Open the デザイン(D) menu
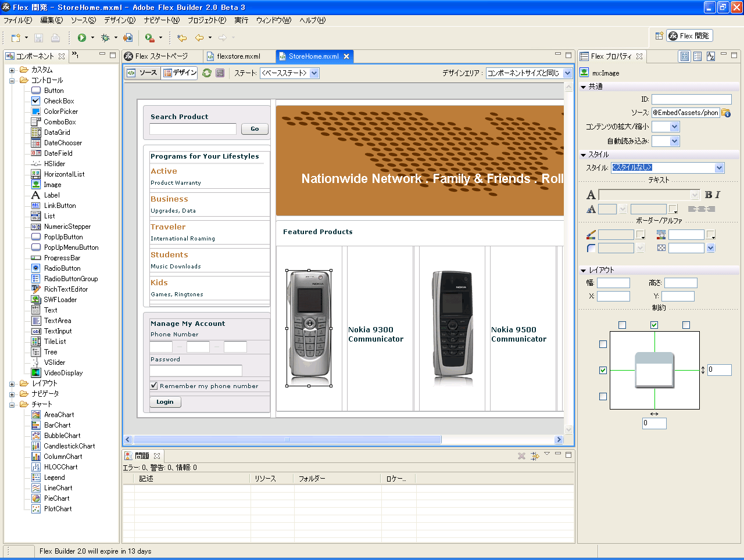This screenshot has width=744, height=560. (119, 20)
